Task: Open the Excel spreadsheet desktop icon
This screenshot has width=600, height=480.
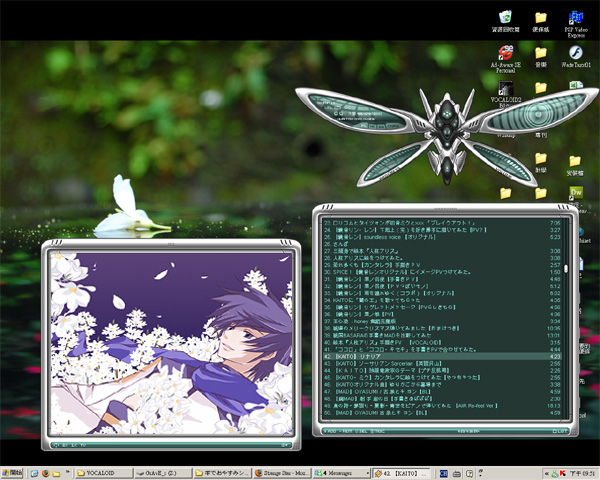Action: 576,85
